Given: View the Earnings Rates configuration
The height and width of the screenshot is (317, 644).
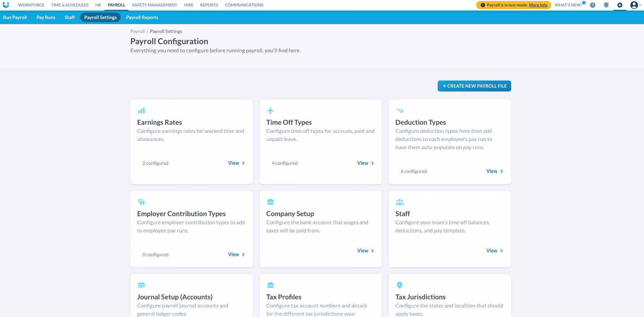Looking at the screenshot, I should [x=236, y=163].
